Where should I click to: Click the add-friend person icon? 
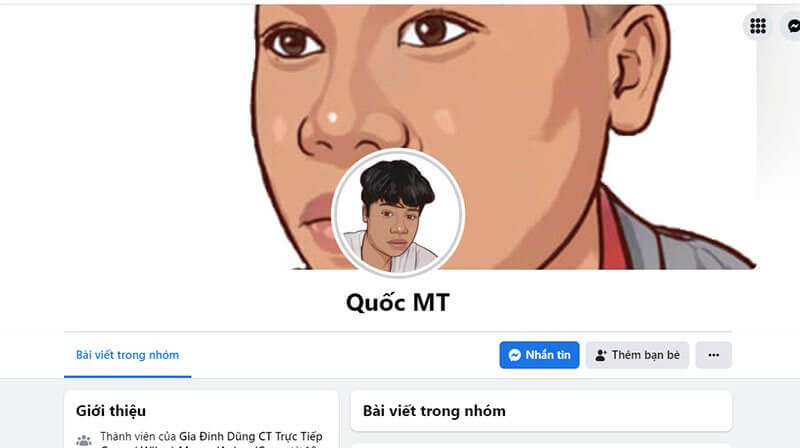pyautogui.click(x=601, y=355)
